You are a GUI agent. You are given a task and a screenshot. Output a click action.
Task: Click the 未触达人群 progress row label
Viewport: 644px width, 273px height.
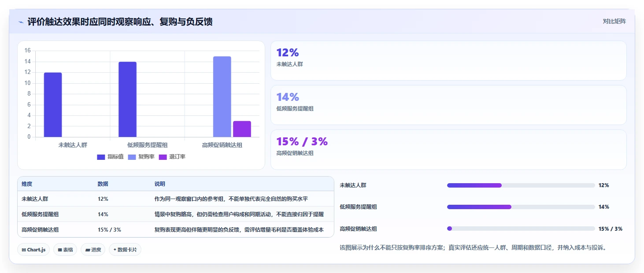pyautogui.click(x=353, y=185)
